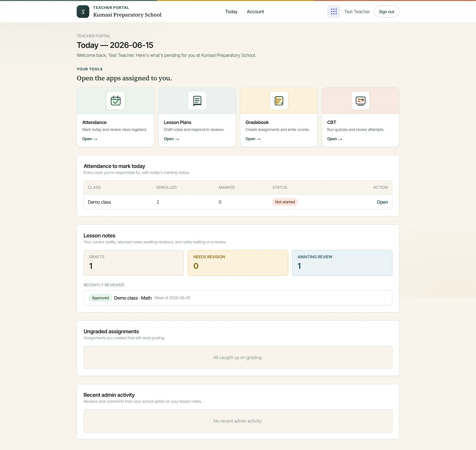Viewport: 476px width, 450px height.
Task: Click the CBT quiz screen icon
Action: click(361, 101)
